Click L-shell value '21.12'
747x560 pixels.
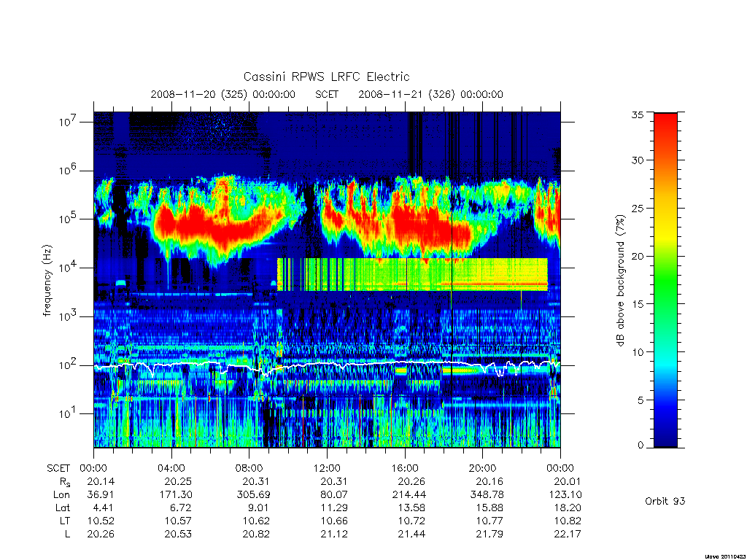pyautogui.click(x=334, y=534)
